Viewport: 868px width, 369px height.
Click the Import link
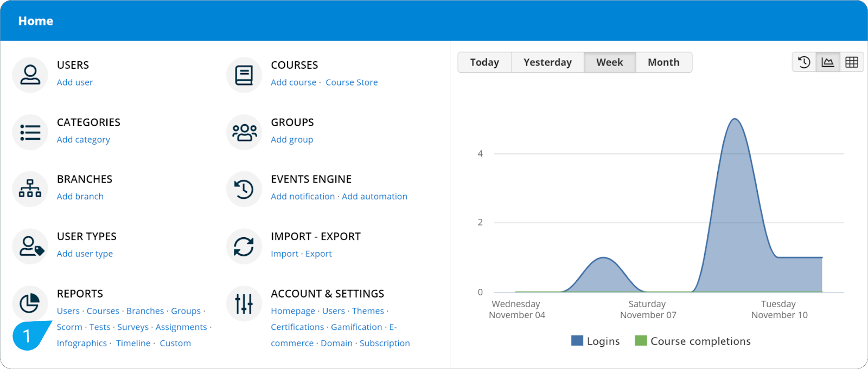tap(285, 254)
